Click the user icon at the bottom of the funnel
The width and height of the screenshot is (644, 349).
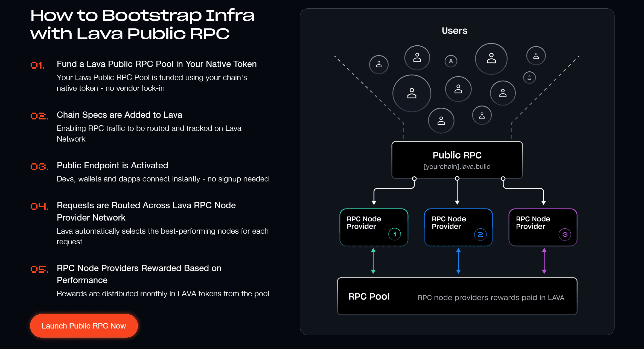(x=441, y=120)
